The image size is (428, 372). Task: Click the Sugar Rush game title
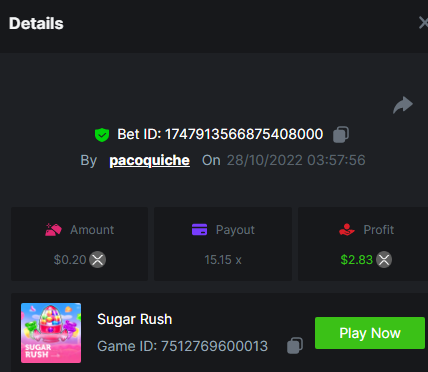(135, 319)
